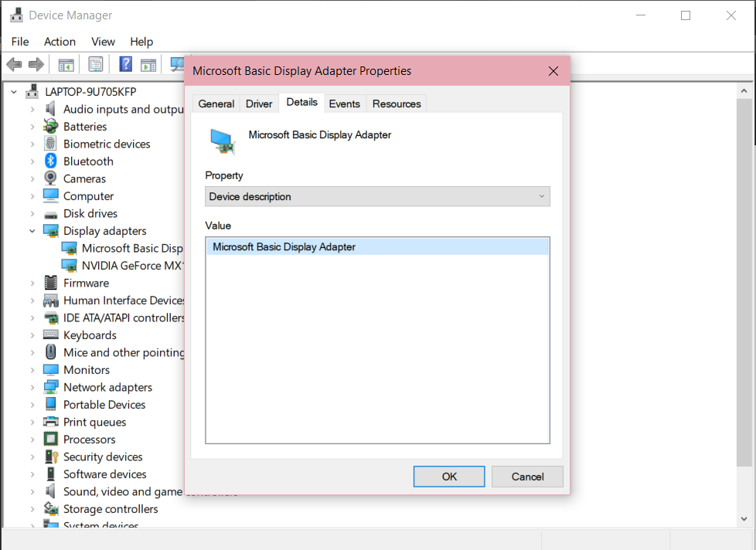756x550 pixels.
Task: Close the Display Adapter Properties dialog
Action: click(x=553, y=71)
